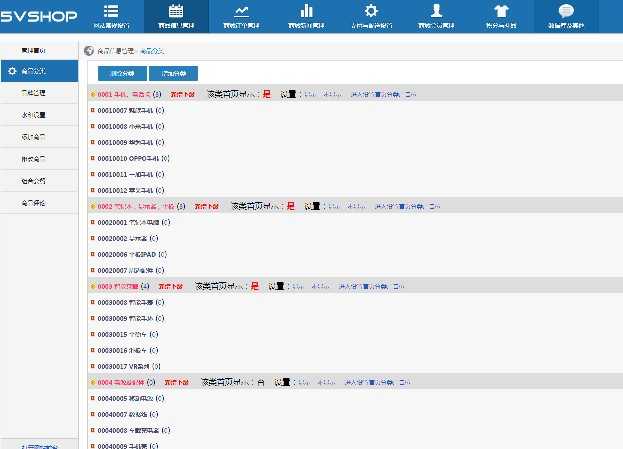Viewport: 623px width, 449px height.
Task: Click the square bullet icon beside 00040005
Action: [93, 398]
